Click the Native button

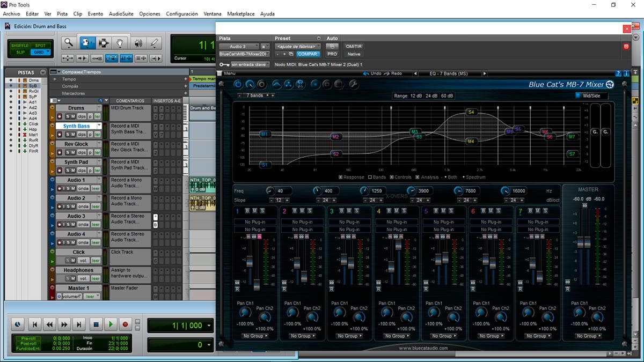click(x=354, y=54)
